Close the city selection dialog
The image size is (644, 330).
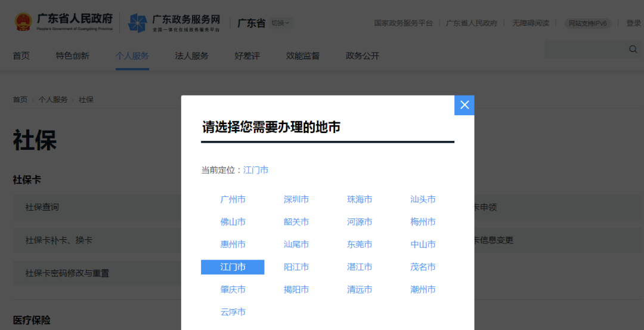click(x=465, y=105)
